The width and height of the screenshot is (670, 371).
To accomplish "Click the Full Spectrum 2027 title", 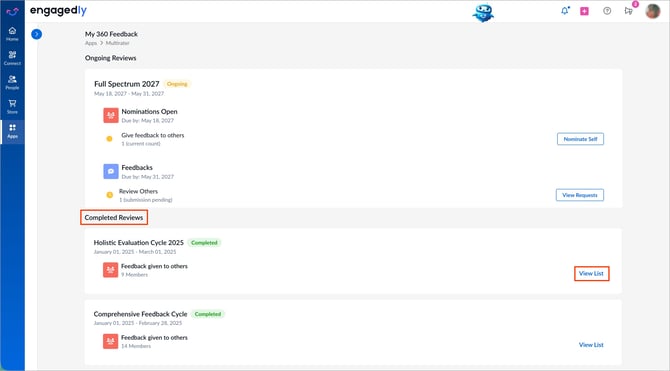I will 126,84.
